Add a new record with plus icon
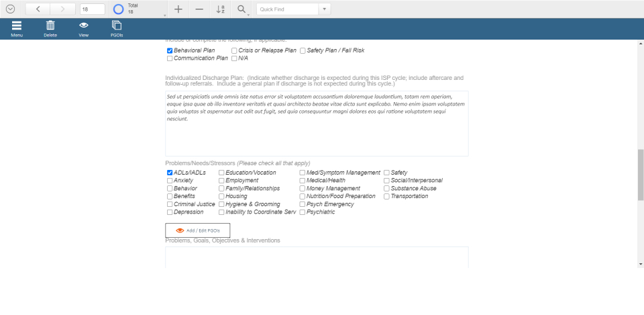The width and height of the screenshot is (644, 315). click(x=178, y=9)
